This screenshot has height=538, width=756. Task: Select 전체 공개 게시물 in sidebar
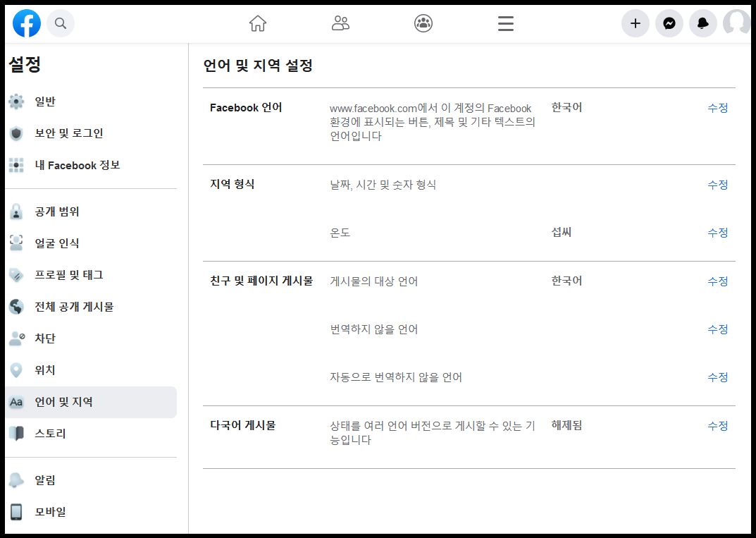(74, 307)
